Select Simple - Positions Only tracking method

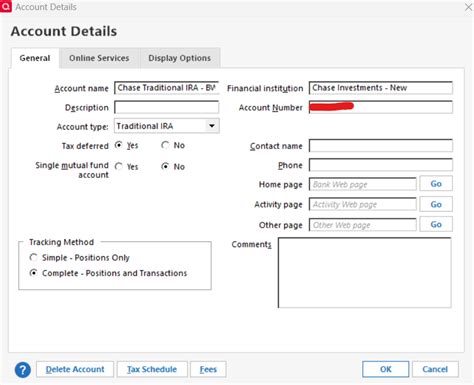pos(33,257)
